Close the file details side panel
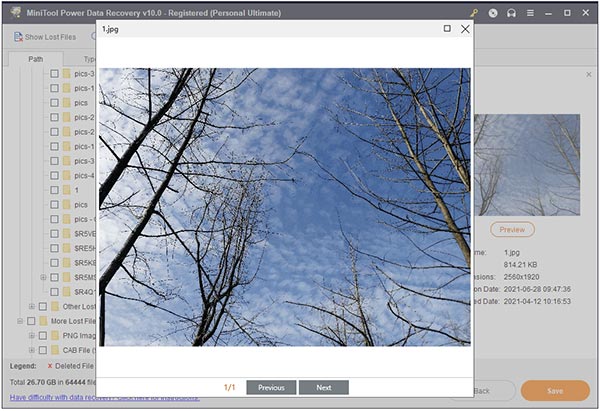Viewport: 600px width, 411px height. pyautogui.click(x=588, y=75)
